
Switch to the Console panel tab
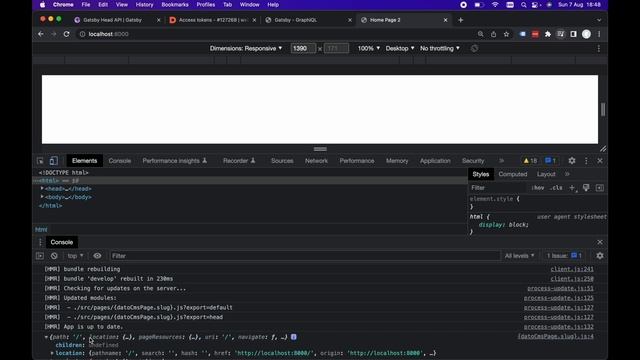120,161
